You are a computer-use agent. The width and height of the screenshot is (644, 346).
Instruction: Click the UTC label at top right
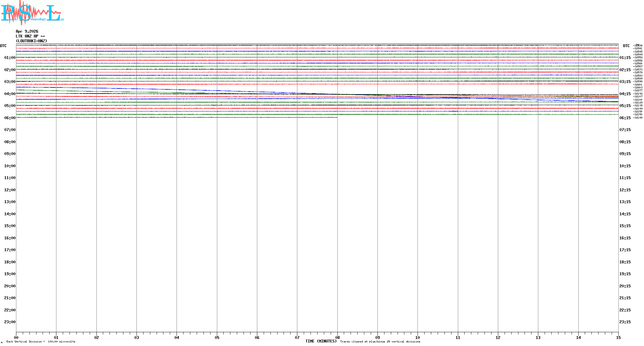626,46
